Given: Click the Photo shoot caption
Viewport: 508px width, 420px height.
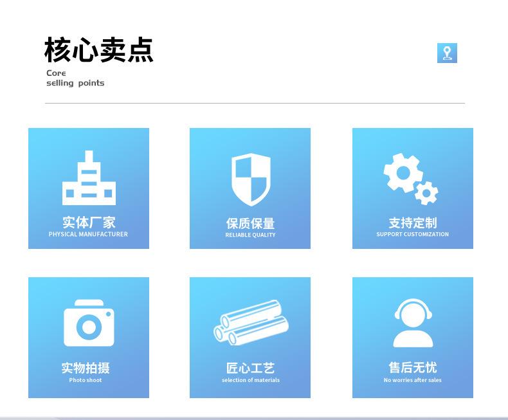Looking at the screenshot, I should coord(86,380).
